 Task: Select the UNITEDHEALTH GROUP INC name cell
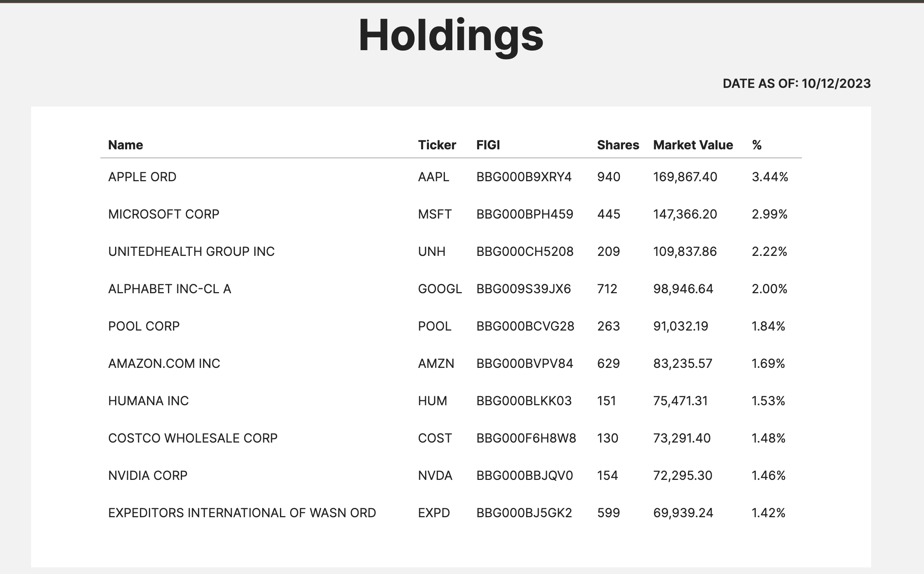[191, 252]
